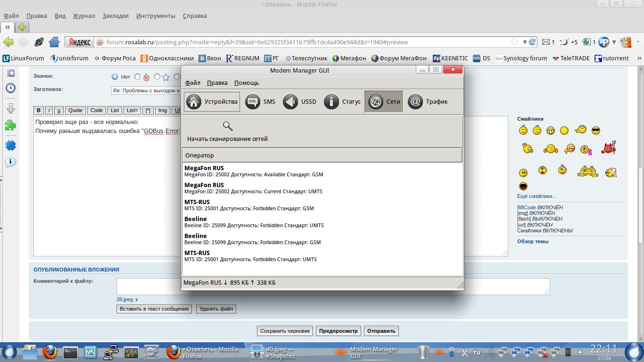Open Ещё смайлики link
644x362 pixels.
(x=537, y=196)
